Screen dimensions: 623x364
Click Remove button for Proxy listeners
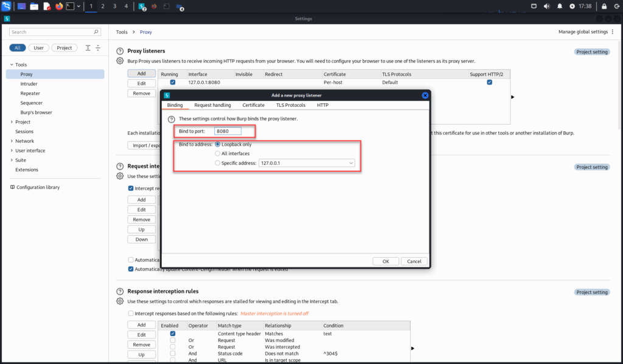point(141,94)
